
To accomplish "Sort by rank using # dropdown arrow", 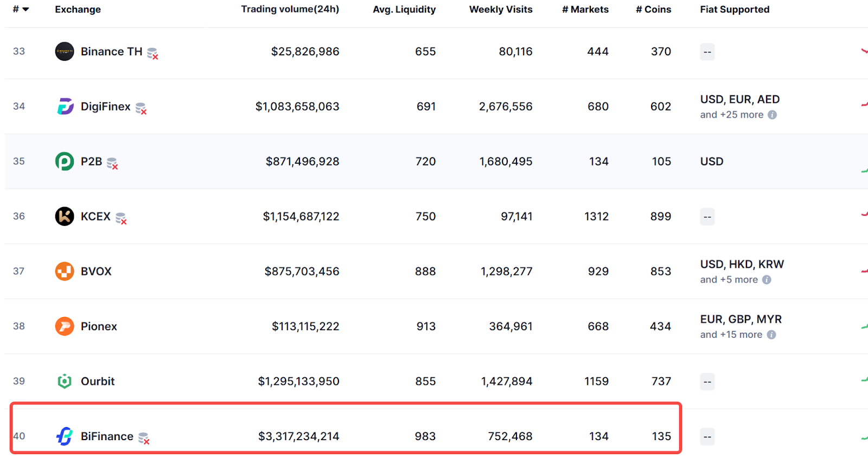I will coord(25,10).
